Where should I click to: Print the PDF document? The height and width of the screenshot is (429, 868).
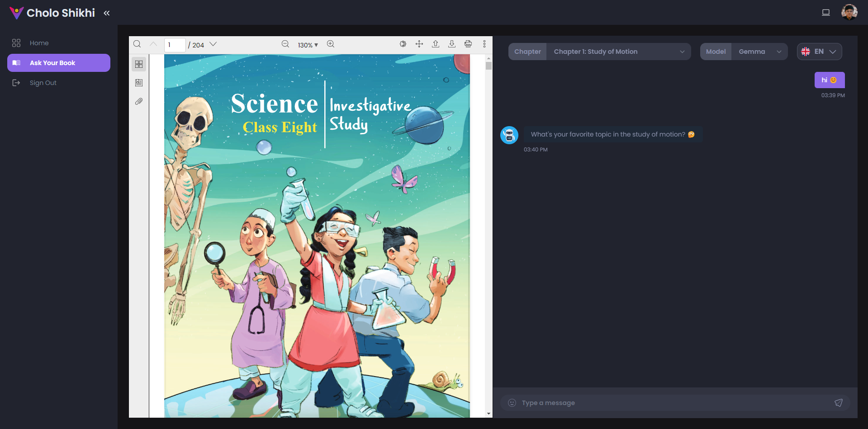(x=468, y=44)
